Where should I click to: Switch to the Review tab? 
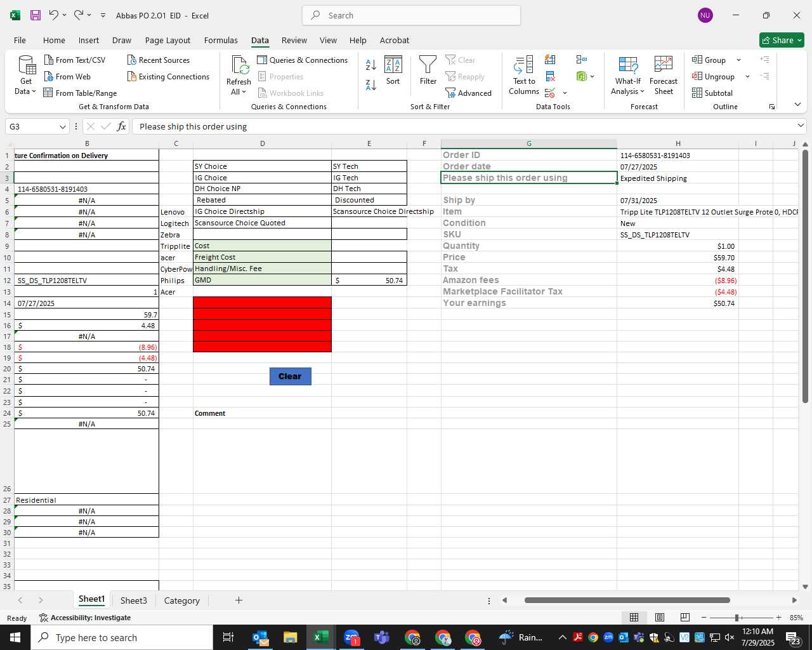[x=294, y=40]
